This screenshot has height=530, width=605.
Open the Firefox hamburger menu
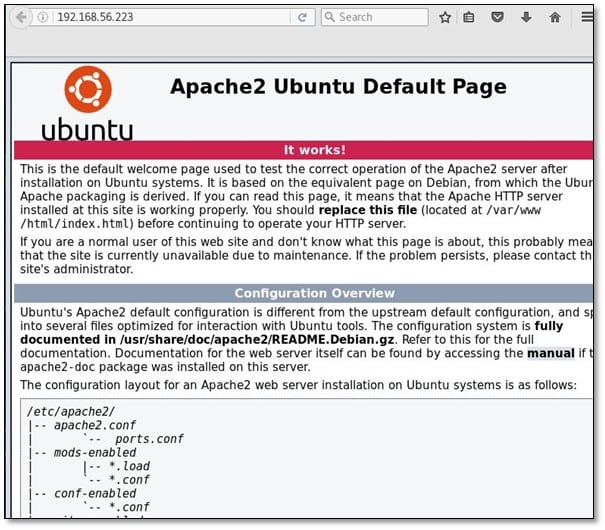[588, 17]
